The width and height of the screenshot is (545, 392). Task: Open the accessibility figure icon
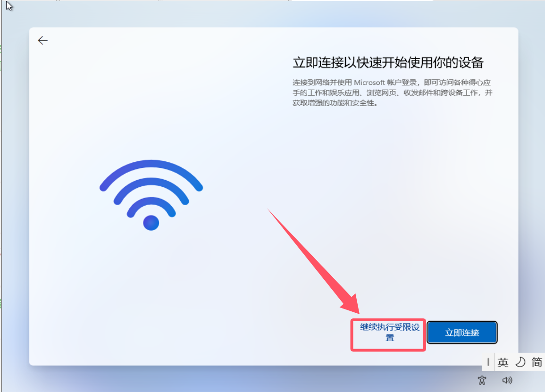coord(482,380)
